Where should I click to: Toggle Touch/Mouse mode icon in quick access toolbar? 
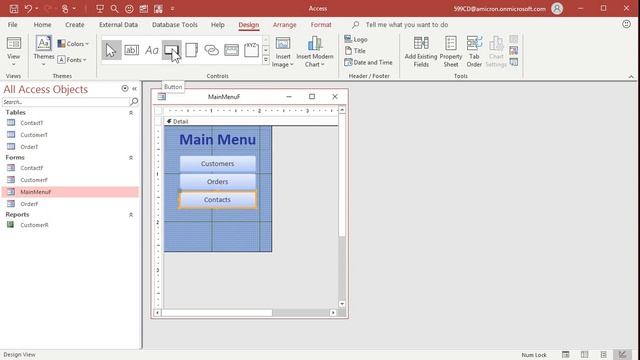[x=65, y=9]
